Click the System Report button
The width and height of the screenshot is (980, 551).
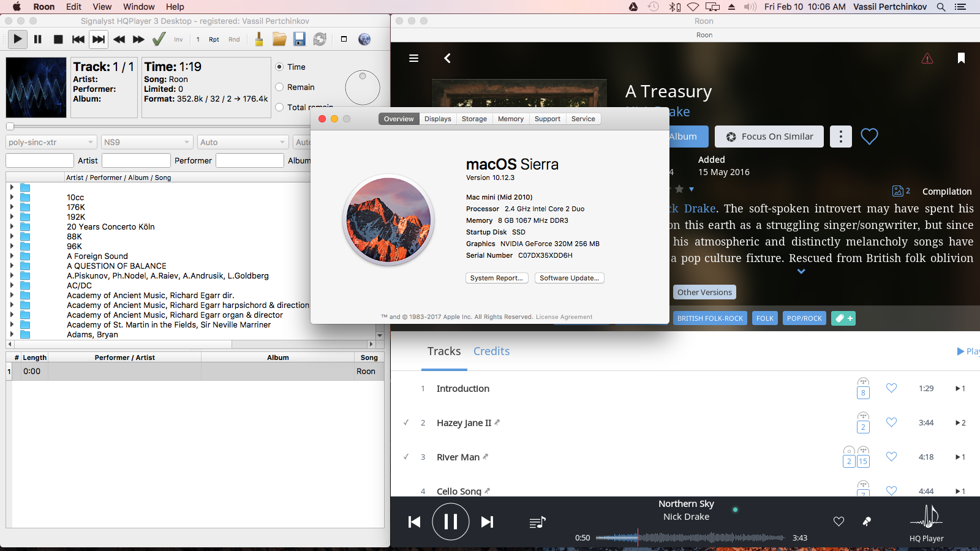tap(497, 278)
